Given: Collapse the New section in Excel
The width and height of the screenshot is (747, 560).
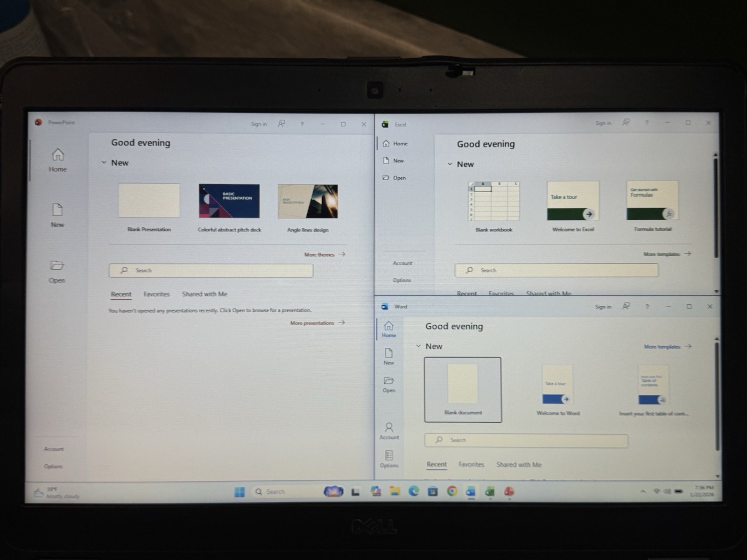Looking at the screenshot, I should pyautogui.click(x=450, y=164).
